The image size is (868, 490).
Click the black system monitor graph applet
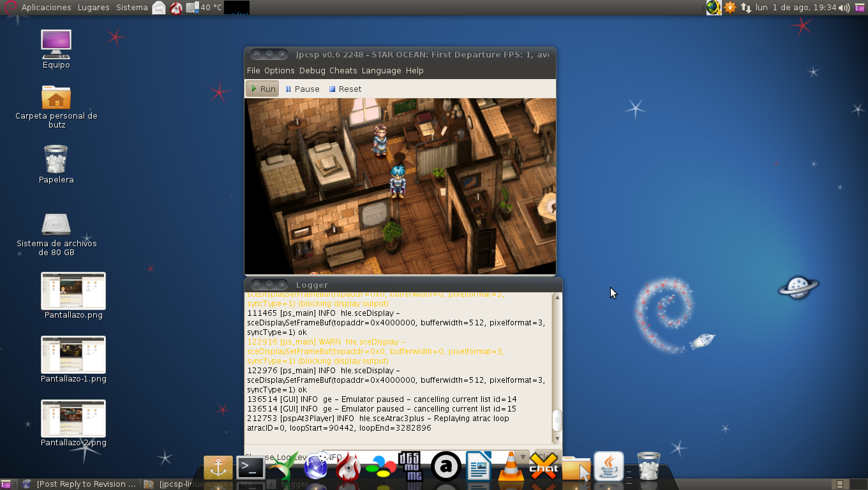pyautogui.click(x=237, y=8)
